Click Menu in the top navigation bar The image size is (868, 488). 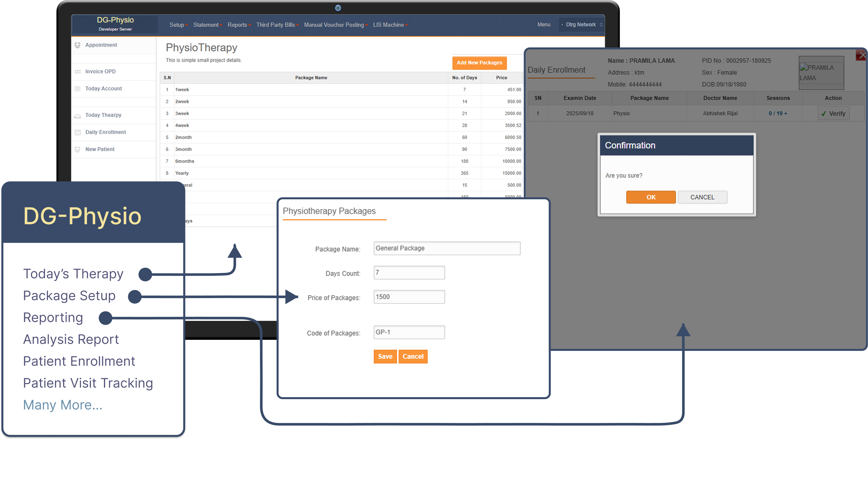[544, 25]
